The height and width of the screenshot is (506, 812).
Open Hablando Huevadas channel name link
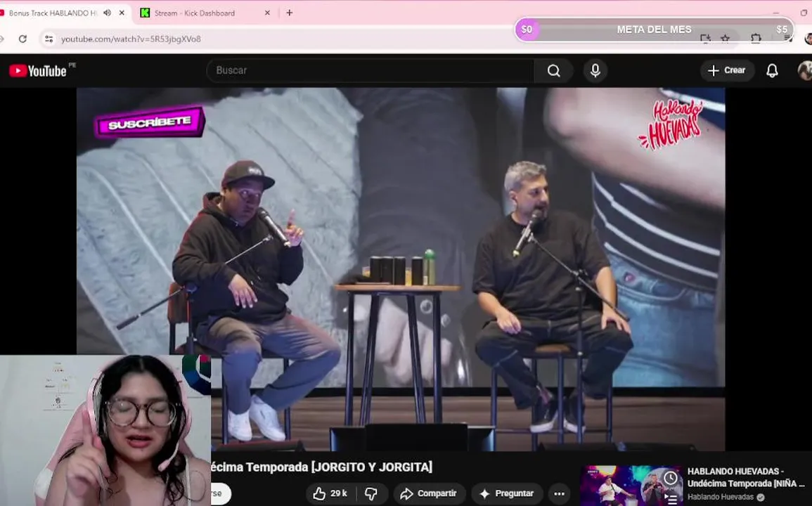tap(721, 497)
